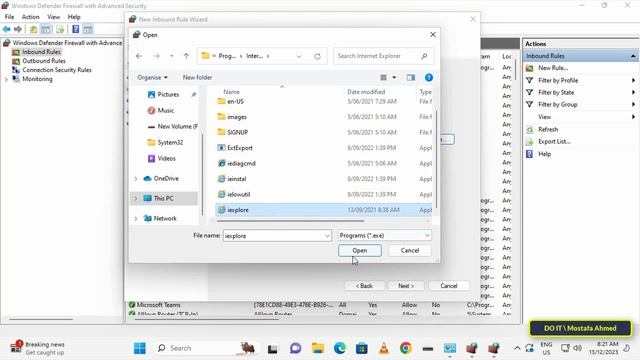Viewport: 640px width, 360px height.
Task: Change the view layout icon
Action: coord(383,77)
